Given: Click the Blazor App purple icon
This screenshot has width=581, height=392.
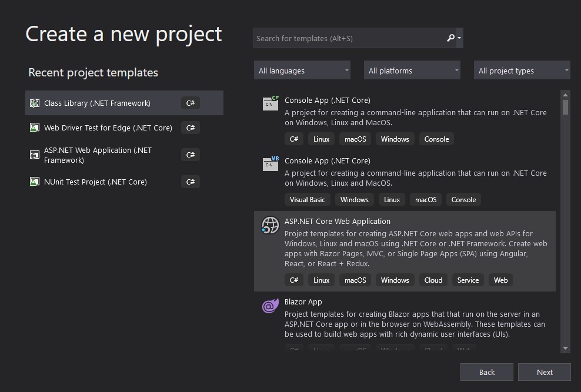Looking at the screenshot, I should pyautogui.click(x=270, y=306).
